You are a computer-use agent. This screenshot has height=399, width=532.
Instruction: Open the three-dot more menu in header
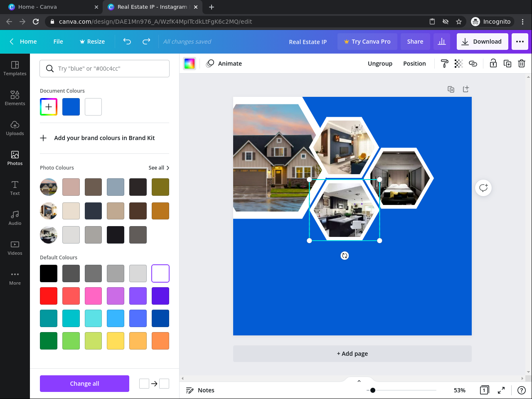pos(520,42)
